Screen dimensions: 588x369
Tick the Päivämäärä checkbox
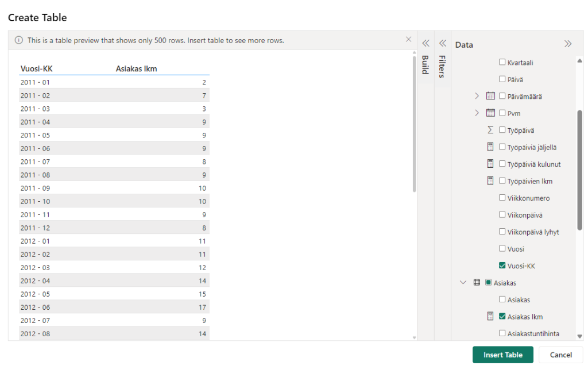pos(502,96)
